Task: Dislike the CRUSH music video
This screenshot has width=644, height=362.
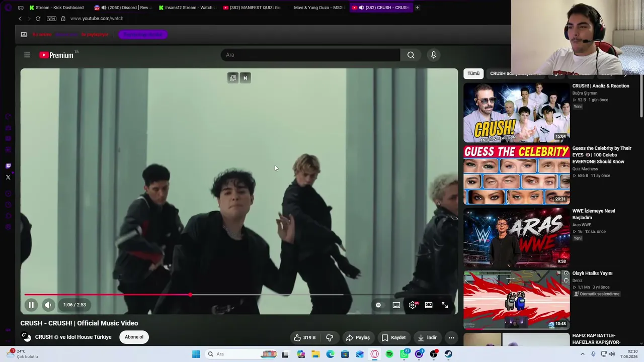Action: (330, 337)
